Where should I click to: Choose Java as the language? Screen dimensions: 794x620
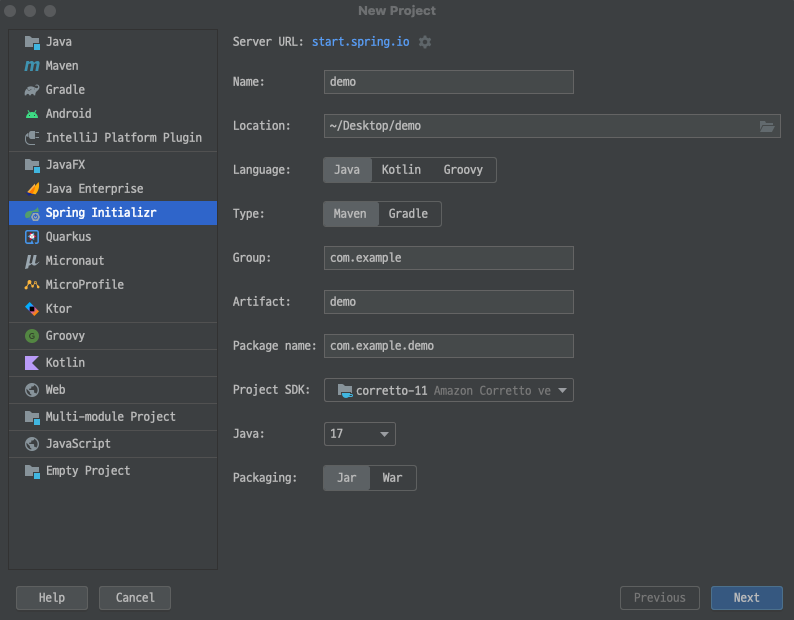(x=347, y=170)
